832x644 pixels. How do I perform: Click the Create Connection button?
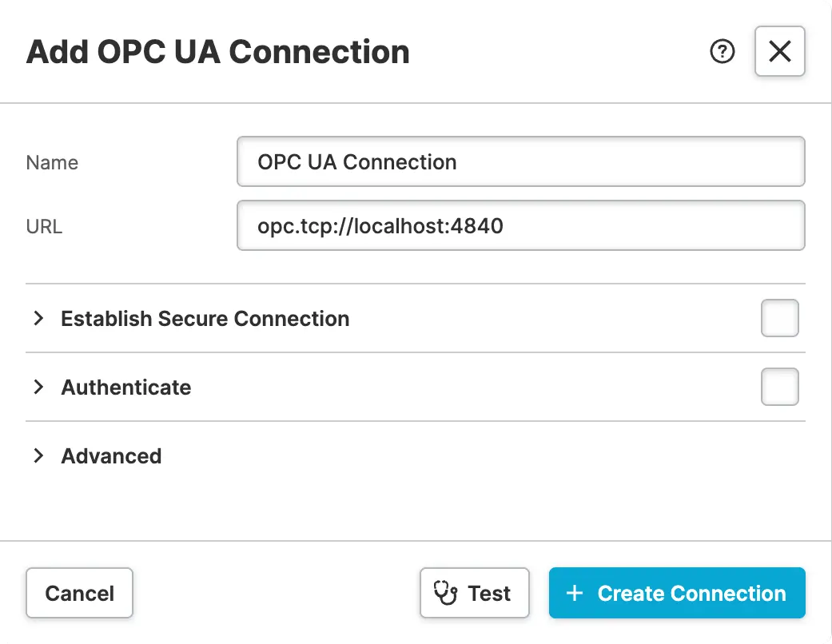coord(677,593)
